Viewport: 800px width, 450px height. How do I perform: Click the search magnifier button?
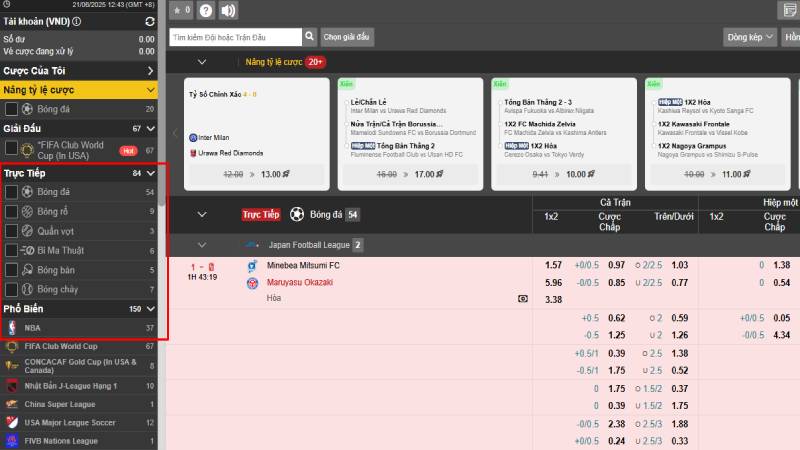tap(310, 37)
